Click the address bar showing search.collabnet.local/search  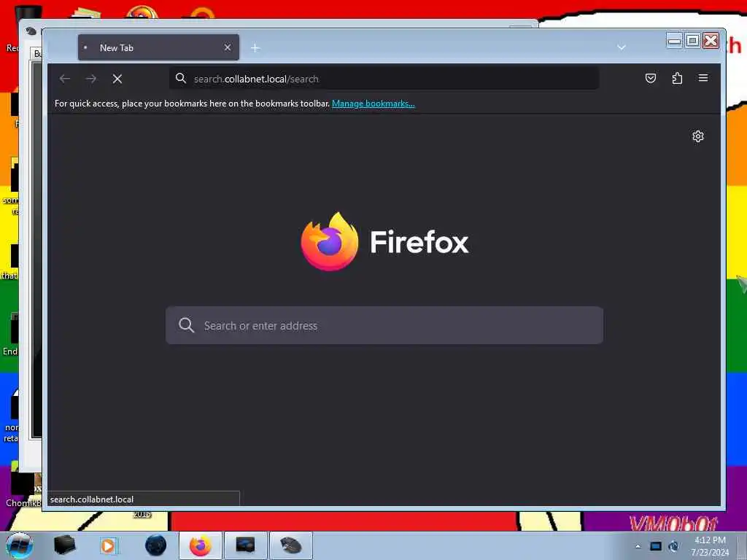pyautogui.click(x=384, y=79)
